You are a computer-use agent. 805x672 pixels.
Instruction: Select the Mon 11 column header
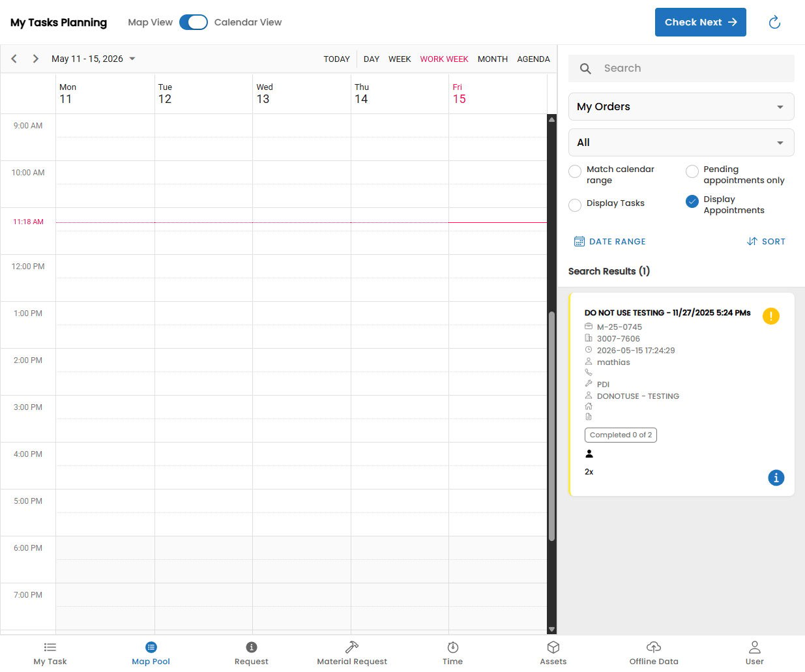105,94
